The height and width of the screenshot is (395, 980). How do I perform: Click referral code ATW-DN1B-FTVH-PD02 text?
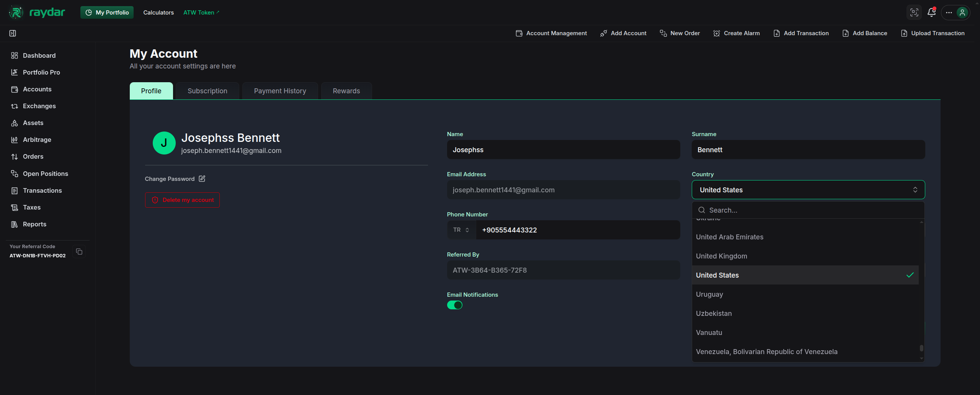(38, 256)
